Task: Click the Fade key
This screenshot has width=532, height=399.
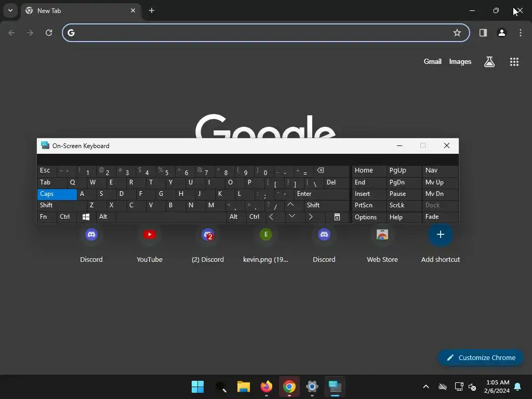Action: tap(440, 217)
